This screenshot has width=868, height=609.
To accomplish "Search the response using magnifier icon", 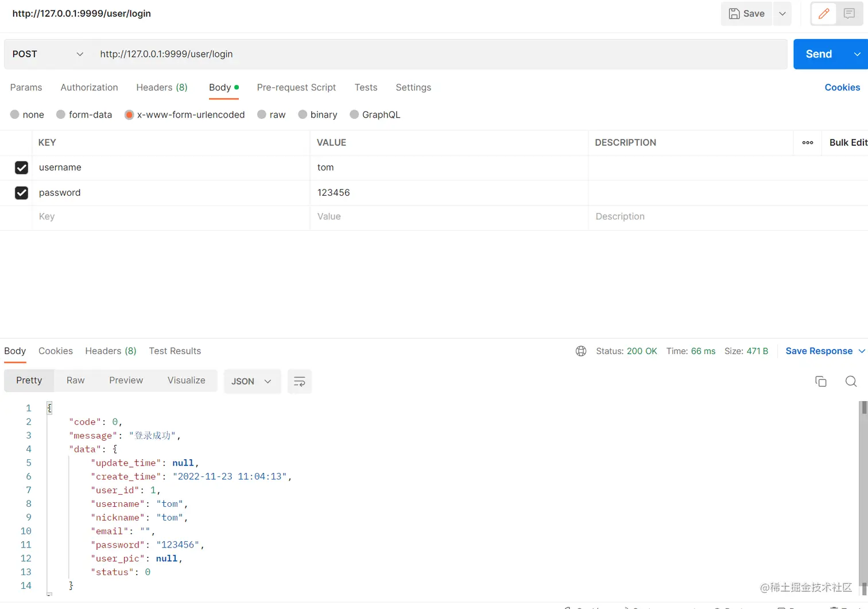I will pos(851,381).
